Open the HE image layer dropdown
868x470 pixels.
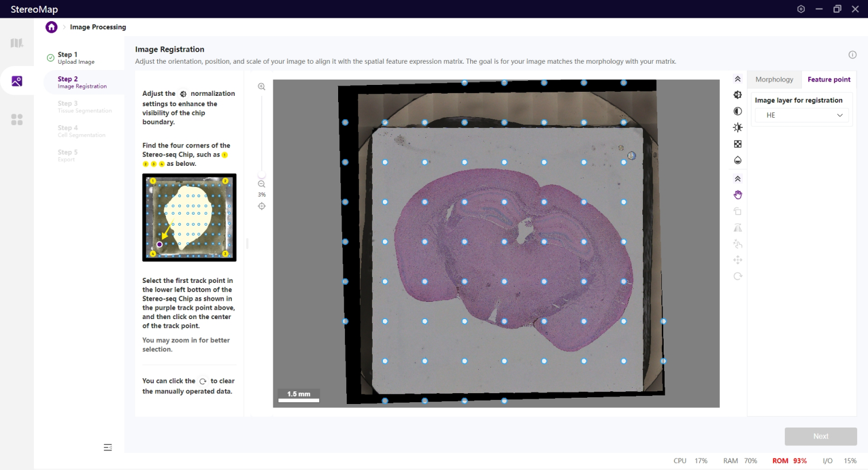point(801,115)
